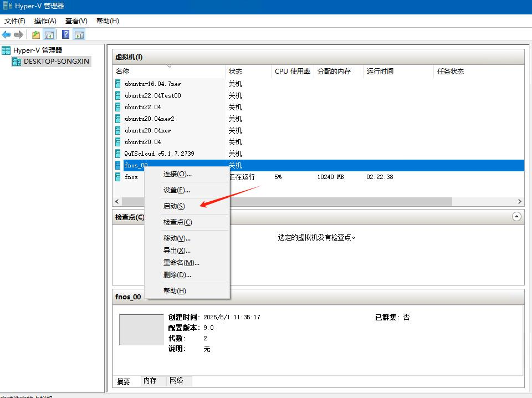Choose 启动(S) to start fnos_00
This screenshot has height=398, width=532.
click(x=187, y=206)
